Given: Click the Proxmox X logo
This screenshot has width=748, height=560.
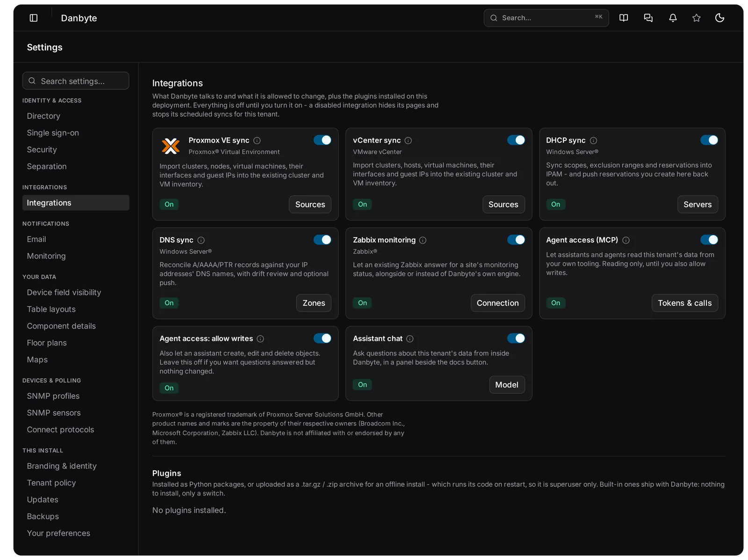Looking at the screenshot, I should [171, 146].
